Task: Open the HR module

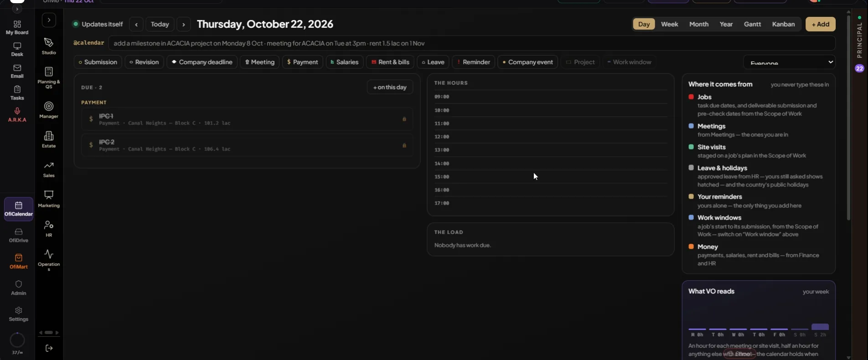Action: pos(49,229)
